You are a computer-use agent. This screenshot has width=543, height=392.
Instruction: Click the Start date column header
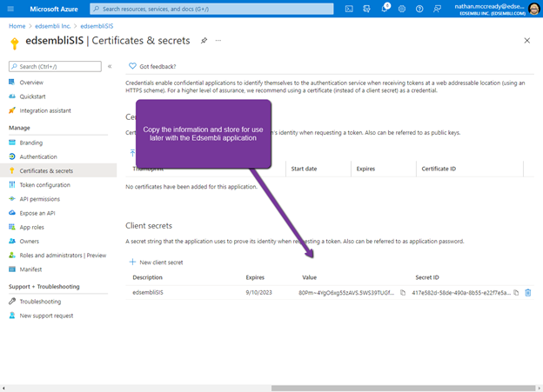pos(304,169)
